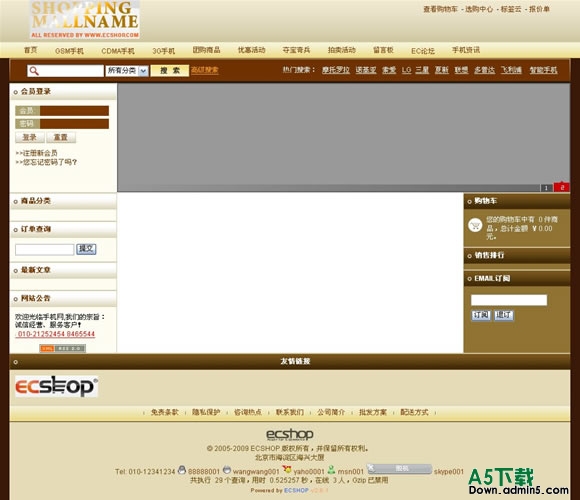580x500 pixels.
Task: Switch banner to slide 1
Action: [x=546, y=188]
